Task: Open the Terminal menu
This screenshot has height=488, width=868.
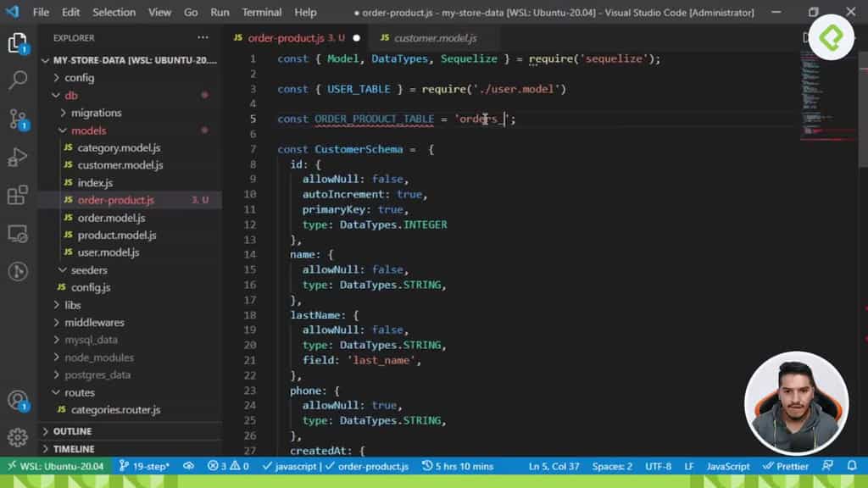Action: click(261, 12)
